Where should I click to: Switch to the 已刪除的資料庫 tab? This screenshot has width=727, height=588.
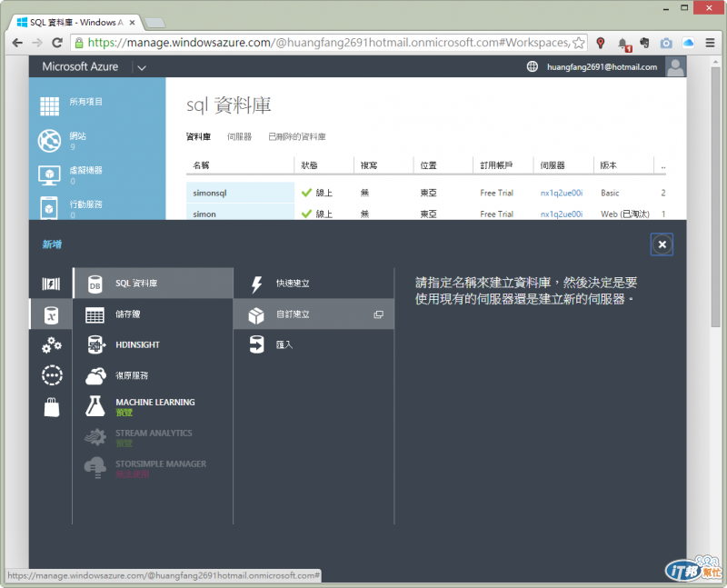(297, 136)
